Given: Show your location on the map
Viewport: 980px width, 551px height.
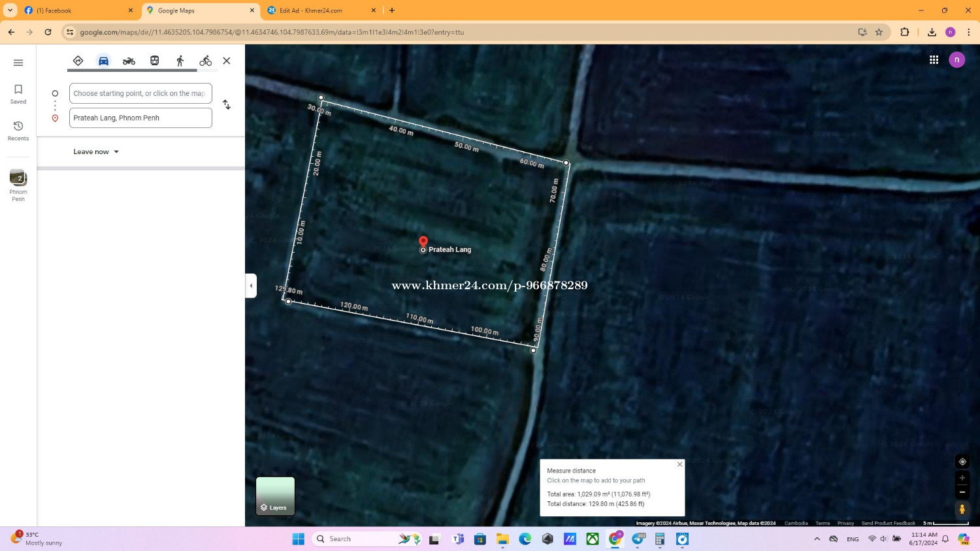Looking at the screenshot, I should (962, 462).
